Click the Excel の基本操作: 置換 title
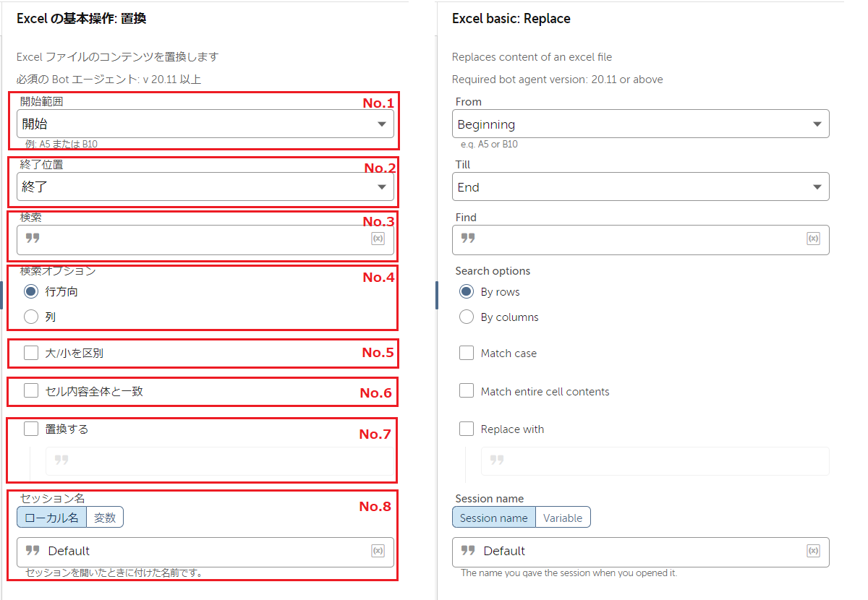The width and height of the screenshot is (868, 600). [81, 19]
